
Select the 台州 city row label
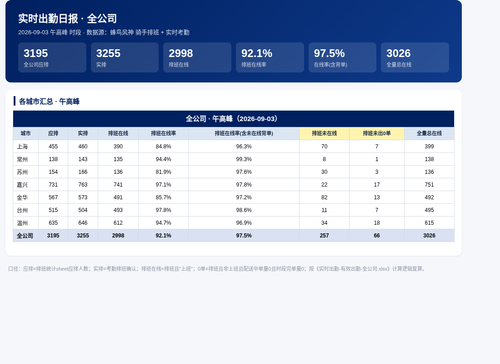[x=22, y=210]
